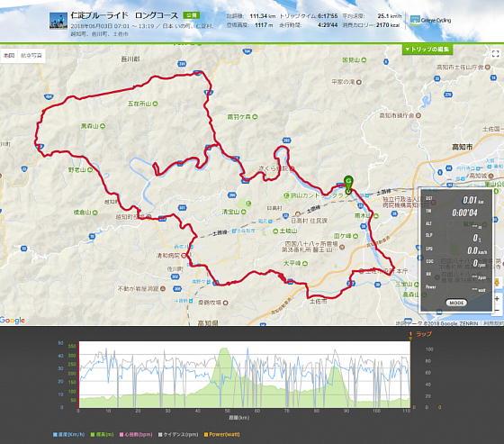Switch map to 航空写真 satellite tab
Screen dimensions: 504x444
pyautogui.click(x=31, y=55)
